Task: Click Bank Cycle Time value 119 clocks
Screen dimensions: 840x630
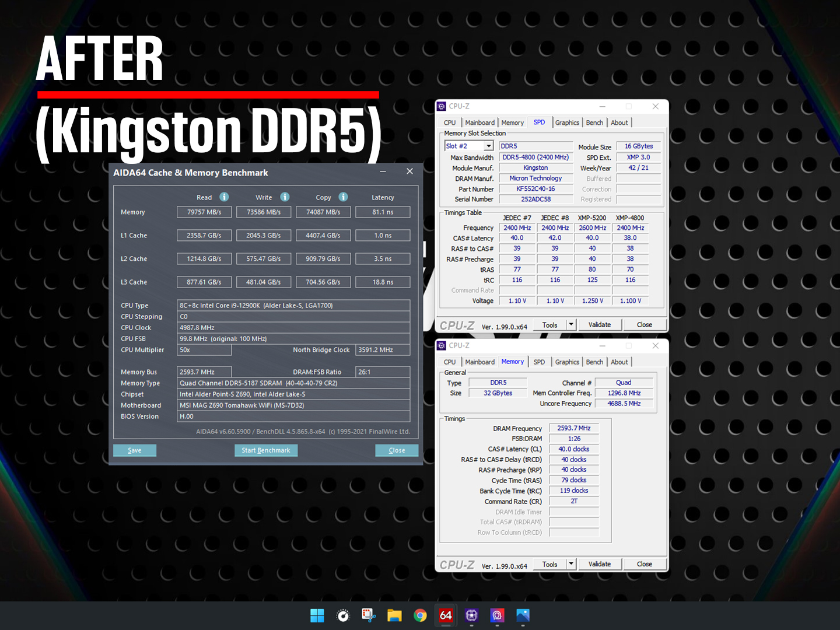Action: pyautogui.click(x=574, y=491)
